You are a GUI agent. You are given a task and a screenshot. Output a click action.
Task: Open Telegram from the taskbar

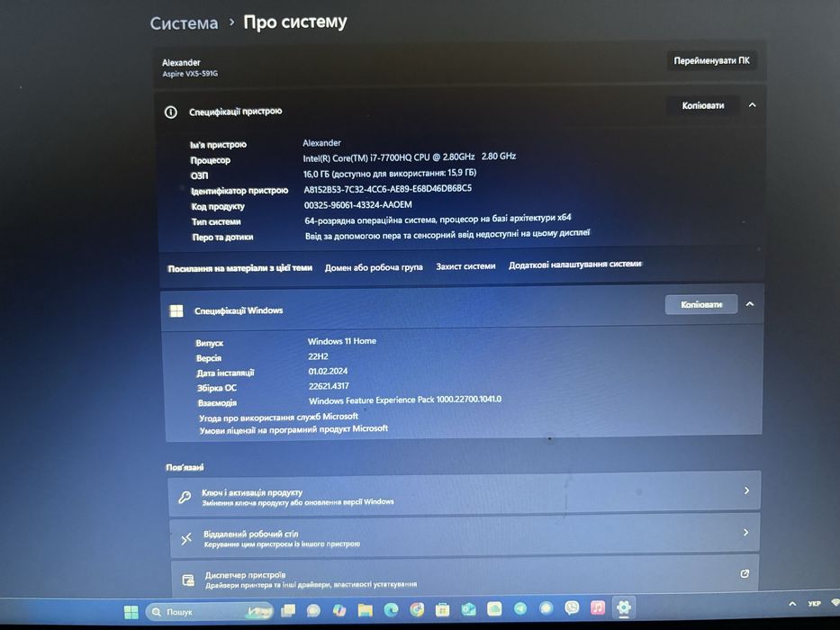[x=520, y=608]
